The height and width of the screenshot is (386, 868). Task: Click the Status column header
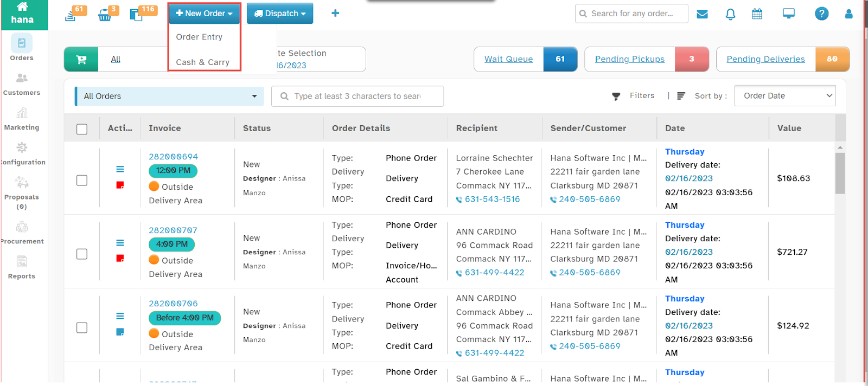(257, 128)
